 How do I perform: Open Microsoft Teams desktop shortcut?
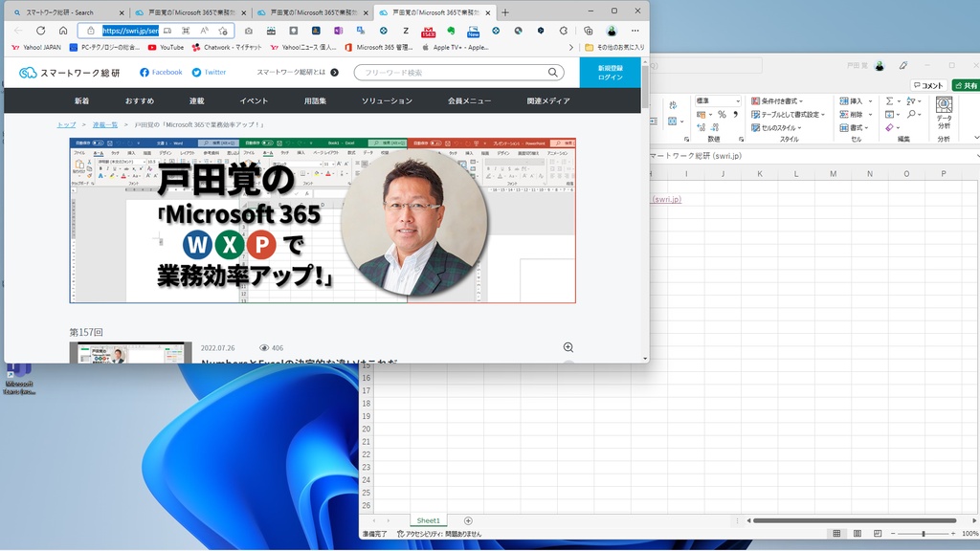[19, 379]
